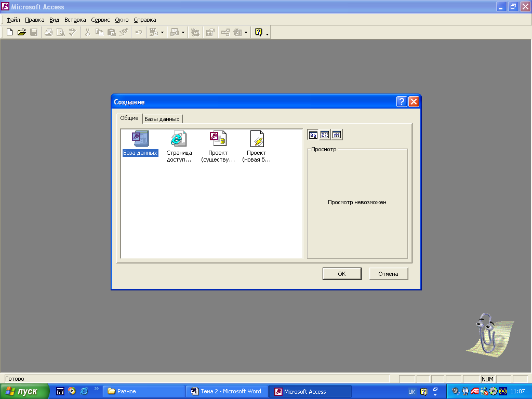Click the Properties toolbar icon
The image size is (532, 399).
coord(210,32)
